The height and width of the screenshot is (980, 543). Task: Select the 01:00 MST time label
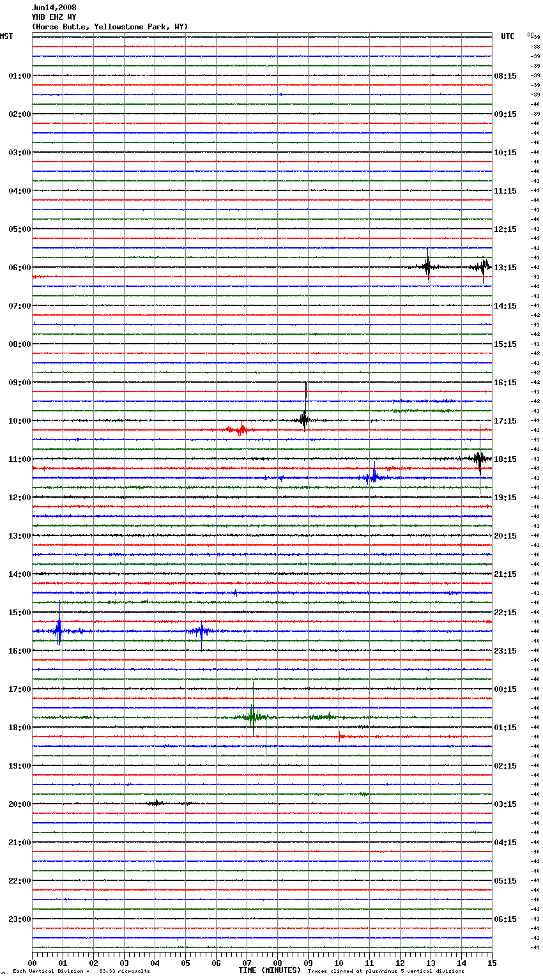pyautogui.click(x=20, y=76)
